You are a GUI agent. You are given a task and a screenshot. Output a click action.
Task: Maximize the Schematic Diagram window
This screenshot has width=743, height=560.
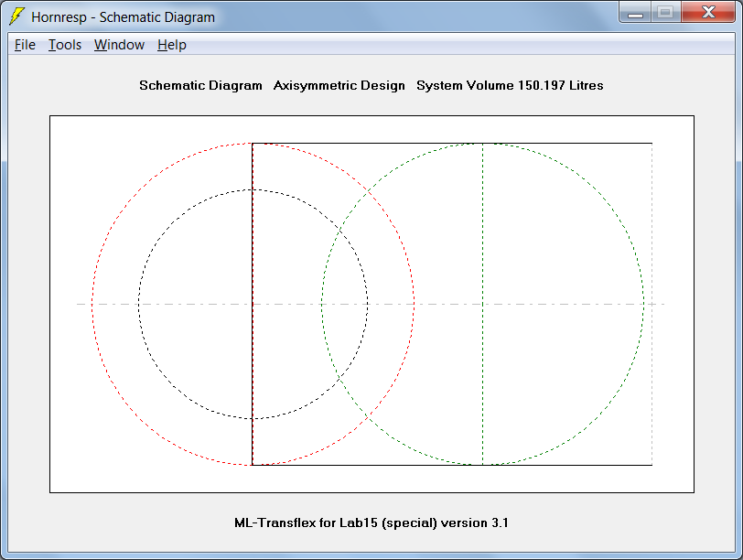tap(666, 13)
